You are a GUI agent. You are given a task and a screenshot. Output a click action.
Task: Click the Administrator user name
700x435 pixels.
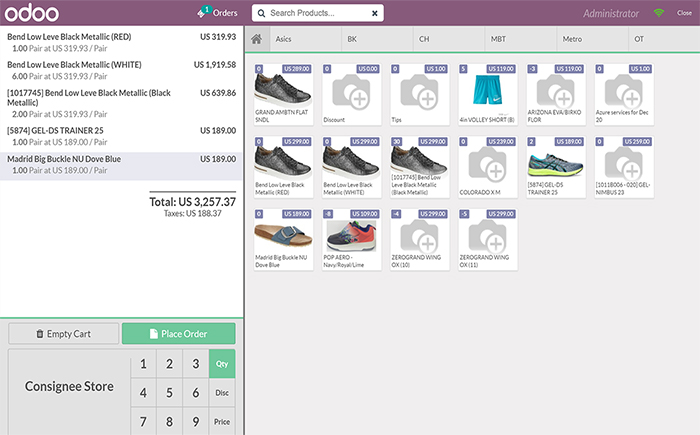pos(611,13)
